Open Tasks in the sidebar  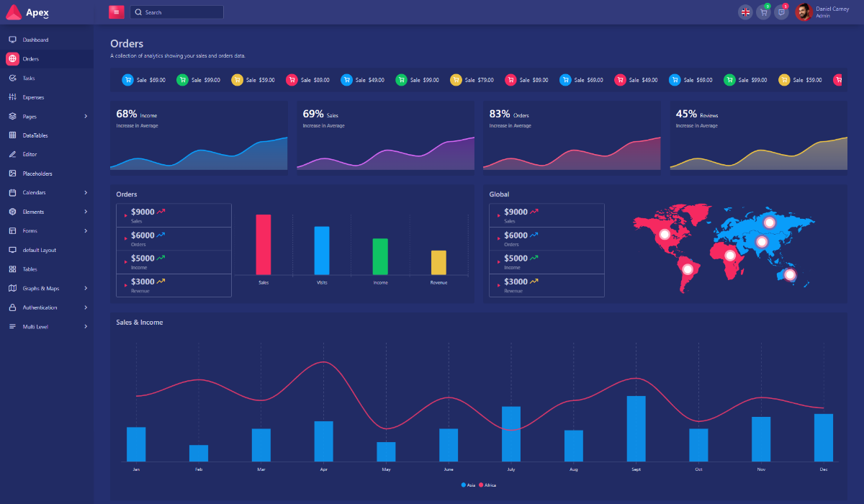[47, 78]
